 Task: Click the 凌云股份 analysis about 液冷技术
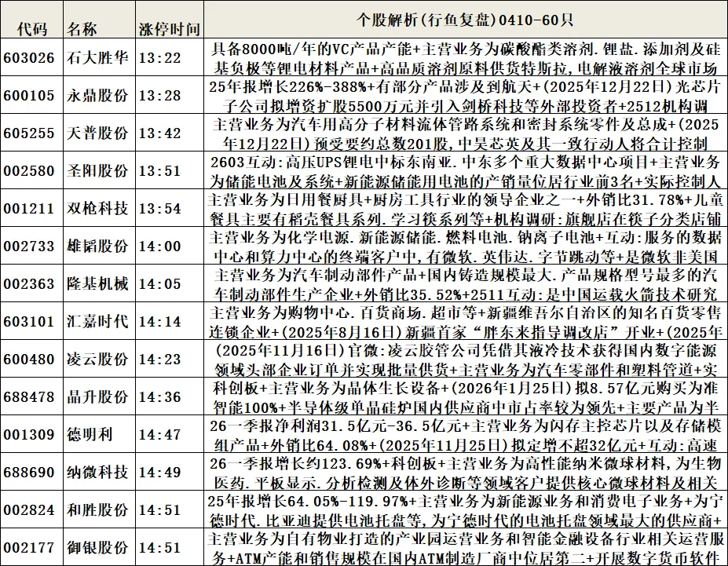point(466,359)
